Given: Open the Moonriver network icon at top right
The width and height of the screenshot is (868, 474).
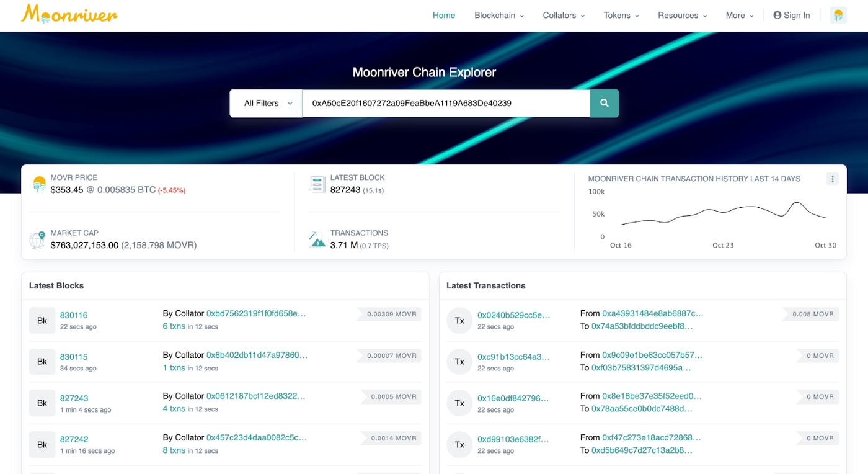Looking at the screenshot, I should point(838,16).
